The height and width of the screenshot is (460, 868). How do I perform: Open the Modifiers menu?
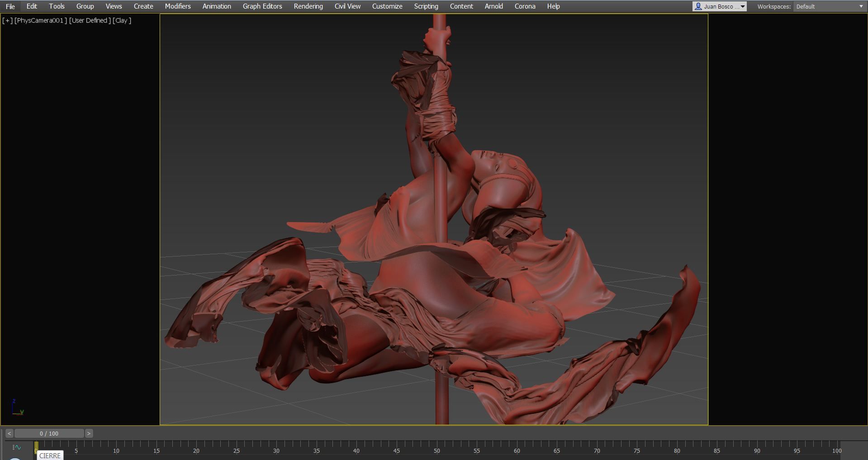point(178,6)
